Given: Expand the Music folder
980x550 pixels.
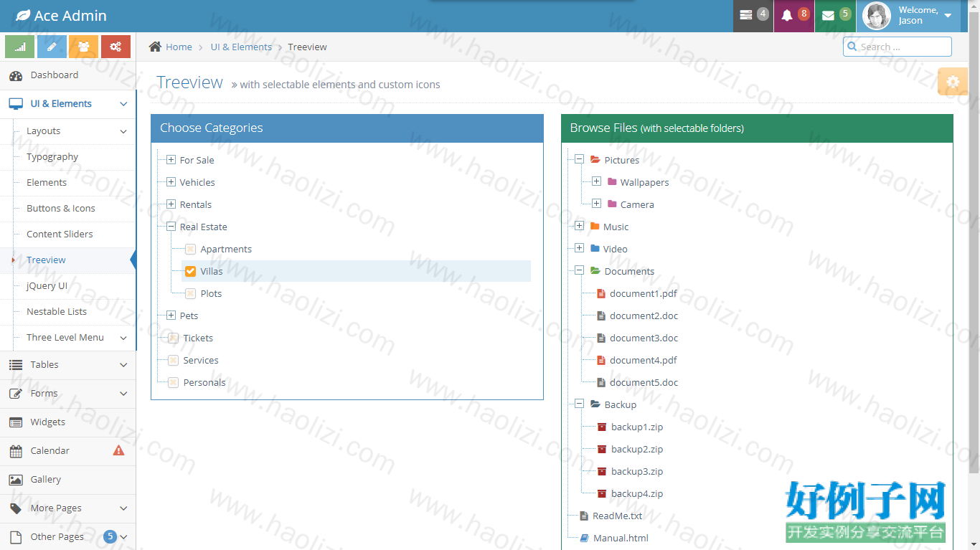Looking at the screenshot, I should point(580,226).
